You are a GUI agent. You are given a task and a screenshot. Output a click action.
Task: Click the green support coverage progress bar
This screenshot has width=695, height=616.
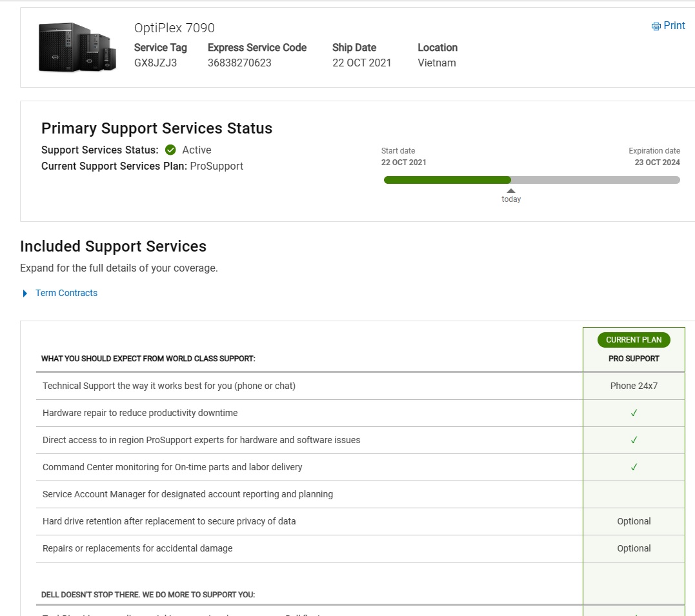[x=445, y=180]
